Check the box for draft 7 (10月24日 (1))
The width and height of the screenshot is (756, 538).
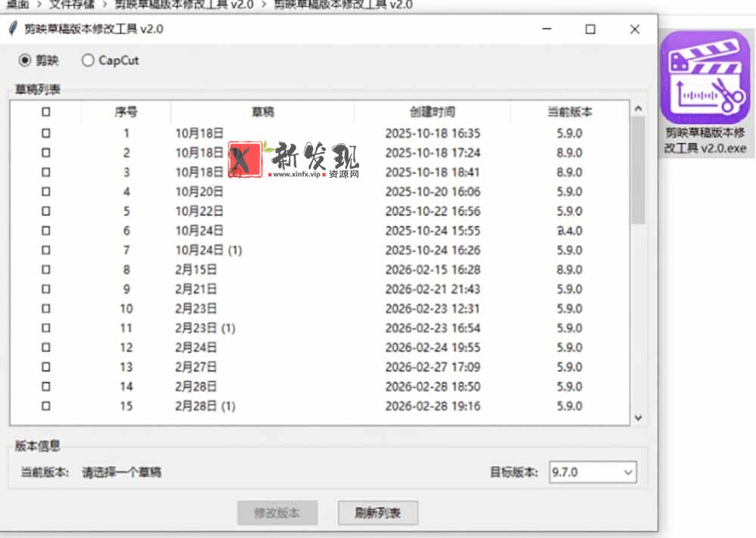46,250
